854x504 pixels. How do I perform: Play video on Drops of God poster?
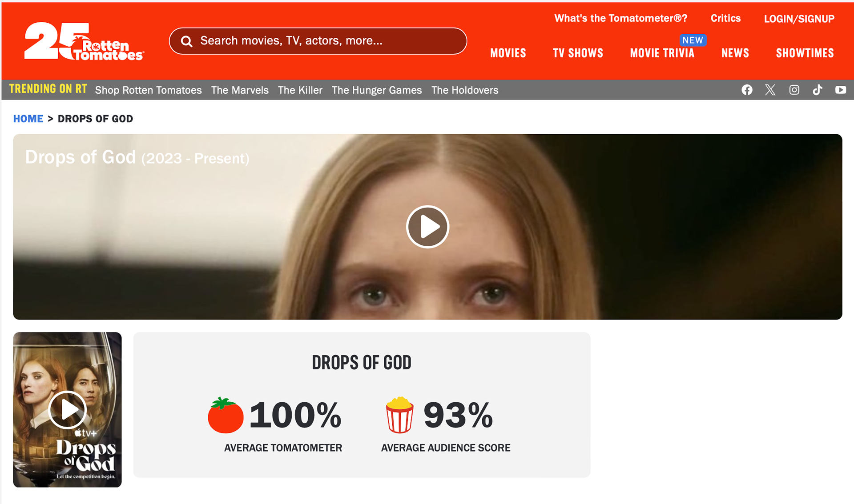click(x=67, y=409)
